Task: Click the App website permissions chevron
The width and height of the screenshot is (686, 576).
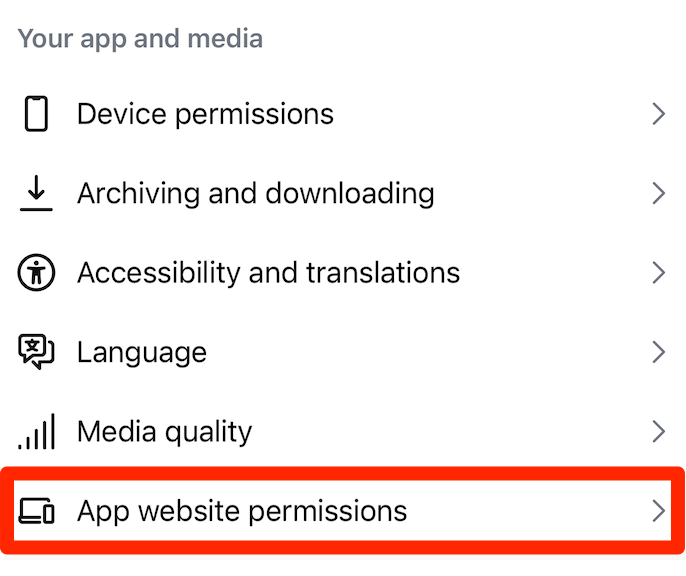Action: click(x=658, y=512)
